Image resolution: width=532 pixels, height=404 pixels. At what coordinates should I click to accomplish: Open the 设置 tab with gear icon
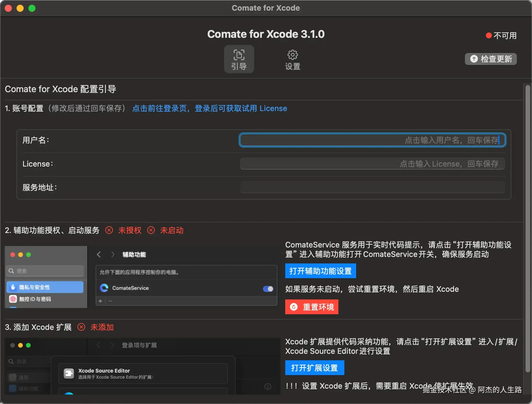coord(293,59)
